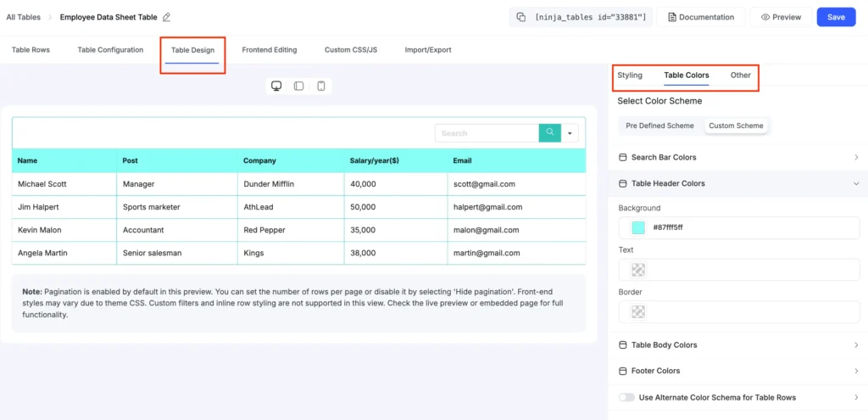The width and height of the screenshot is (868, 420).
Task: Switch to tablet preview icon
Action: [x=298, y=86]
